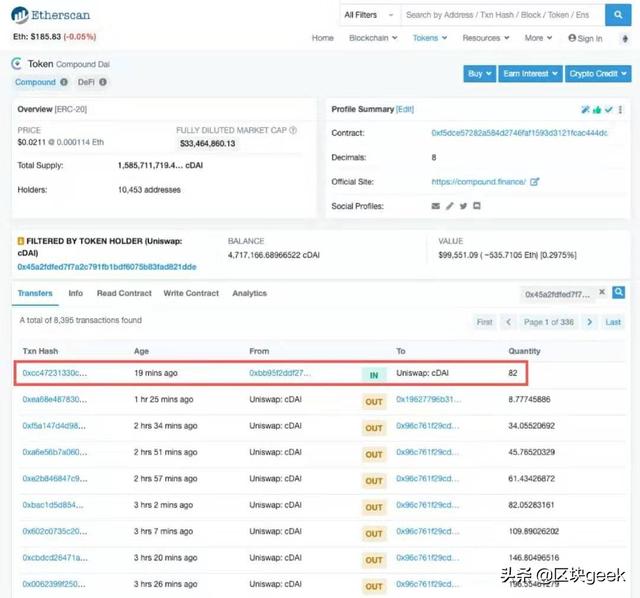Image resolution: width=640 pixels, height=598 pixels.
Task: Click the info icon beside DeFi tag
Action: [x=103, y=82]
